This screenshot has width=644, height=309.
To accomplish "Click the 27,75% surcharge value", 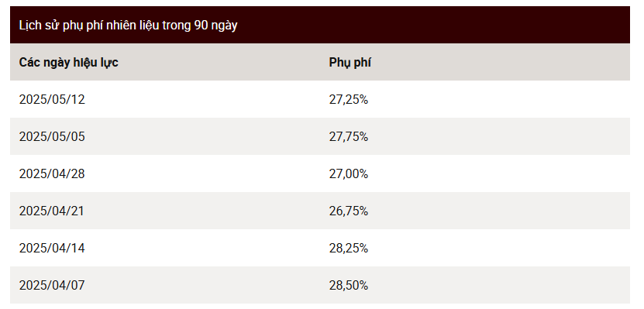I will coord(348,136).
